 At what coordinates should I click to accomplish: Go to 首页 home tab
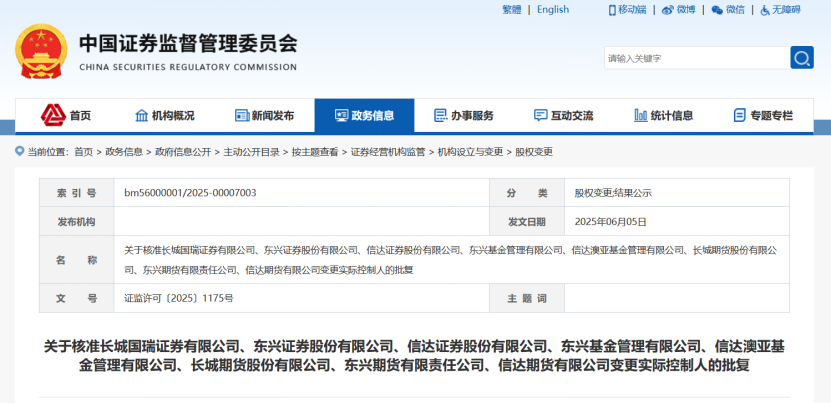[x=66, y=116]
